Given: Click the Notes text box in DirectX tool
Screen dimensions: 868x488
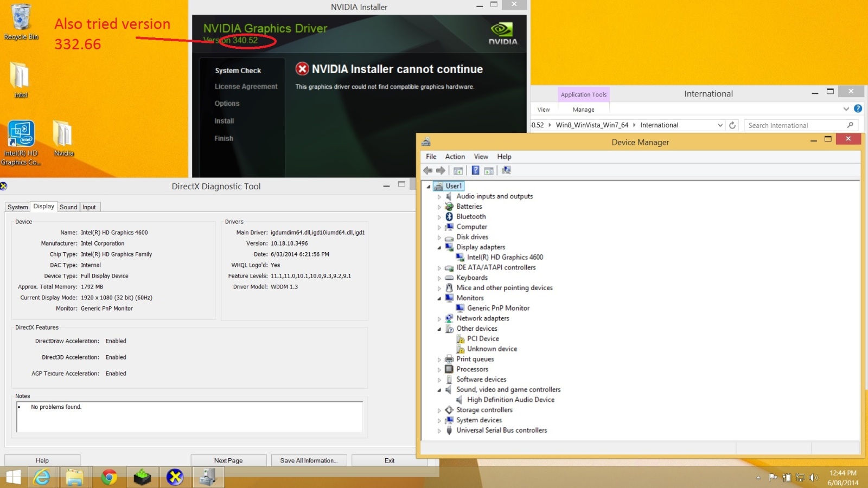Looking at the screenshot, I should pos(189,416).
